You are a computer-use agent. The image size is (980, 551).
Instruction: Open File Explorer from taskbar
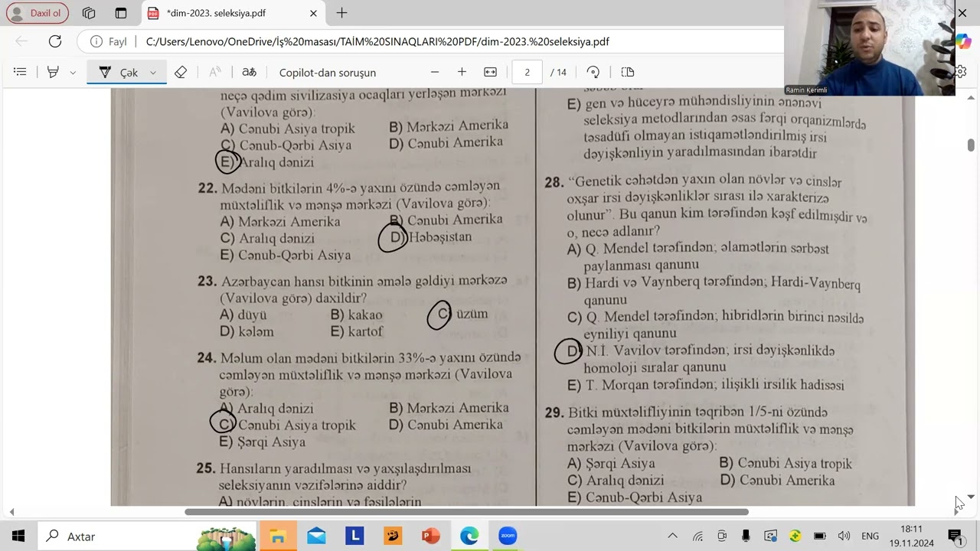pyautogui.click(x=278, y=536)
